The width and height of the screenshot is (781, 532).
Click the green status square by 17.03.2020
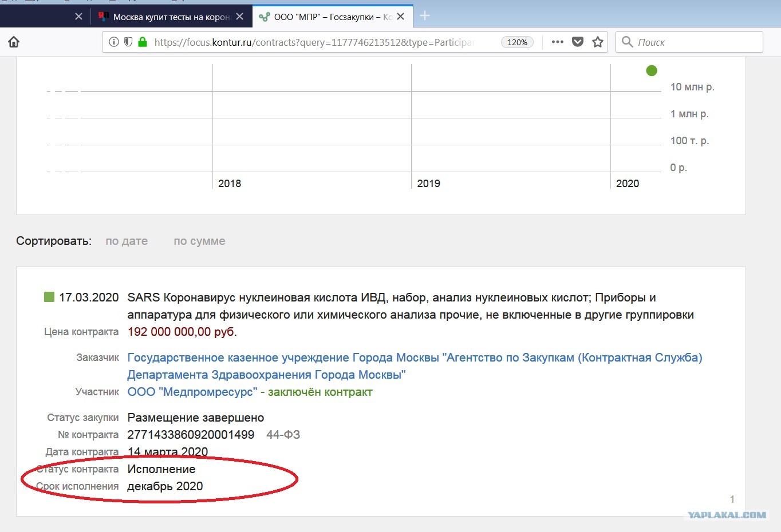pyautogui.click(x=49, y=297)
